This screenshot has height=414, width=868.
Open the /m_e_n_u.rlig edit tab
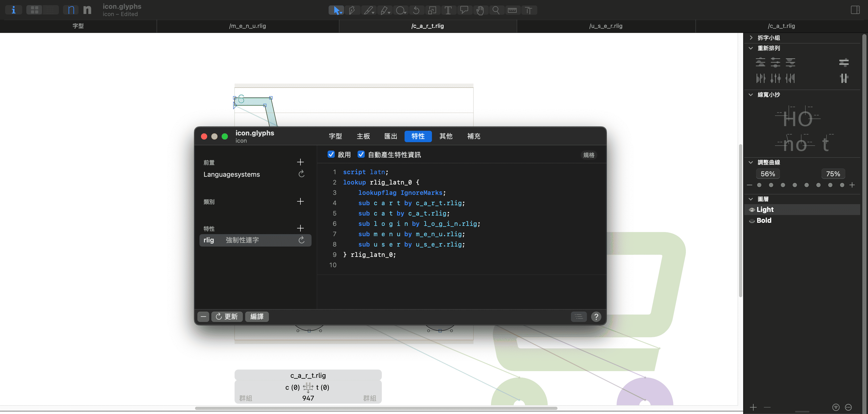tap(248, 26)
